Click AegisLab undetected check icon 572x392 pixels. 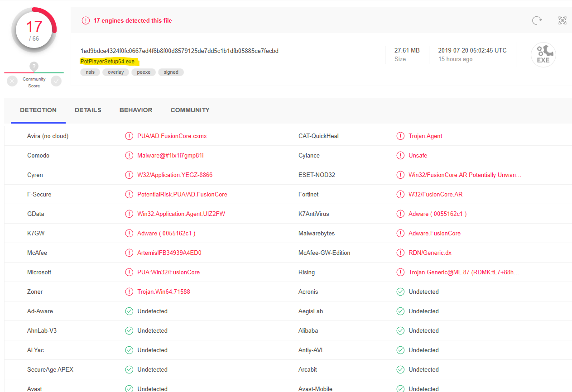[400, 311]
